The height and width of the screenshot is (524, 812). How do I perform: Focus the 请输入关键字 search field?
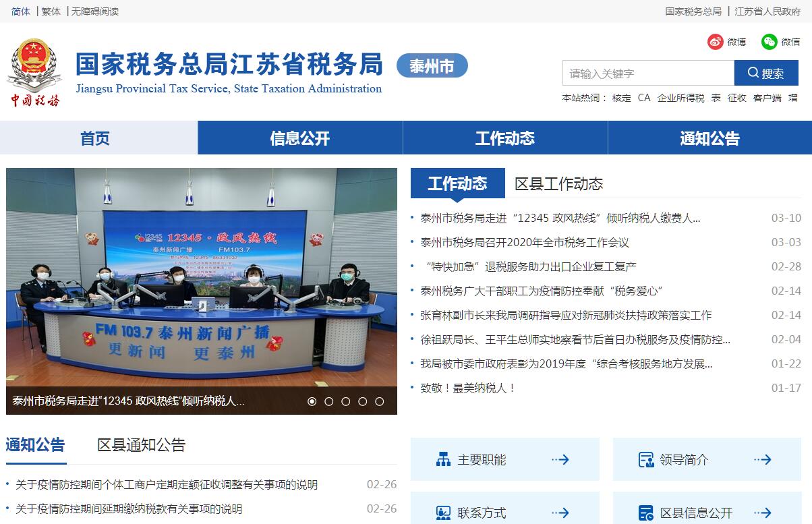(647, 73)
